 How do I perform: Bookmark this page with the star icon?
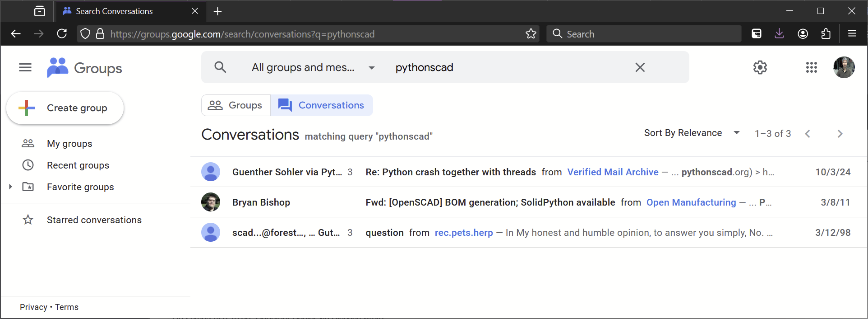(531, 34)
